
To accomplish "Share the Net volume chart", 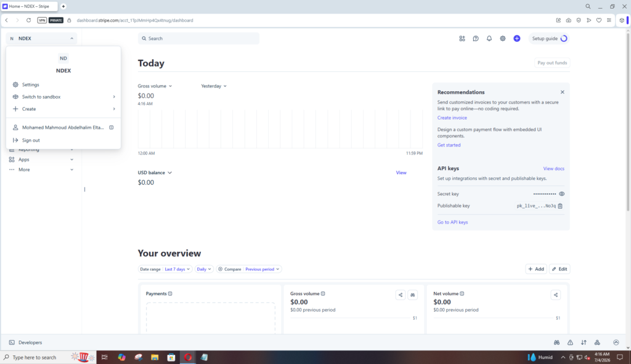I will pos(556,295).
